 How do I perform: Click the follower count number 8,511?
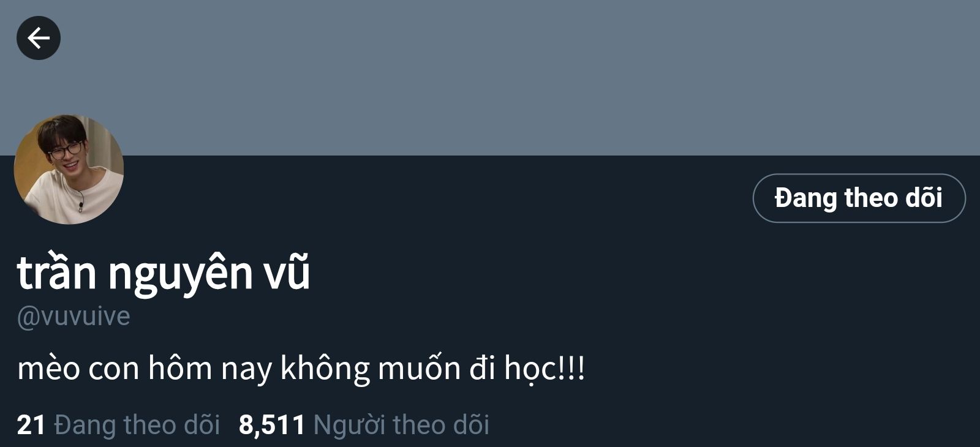click(x=271, y=426)
